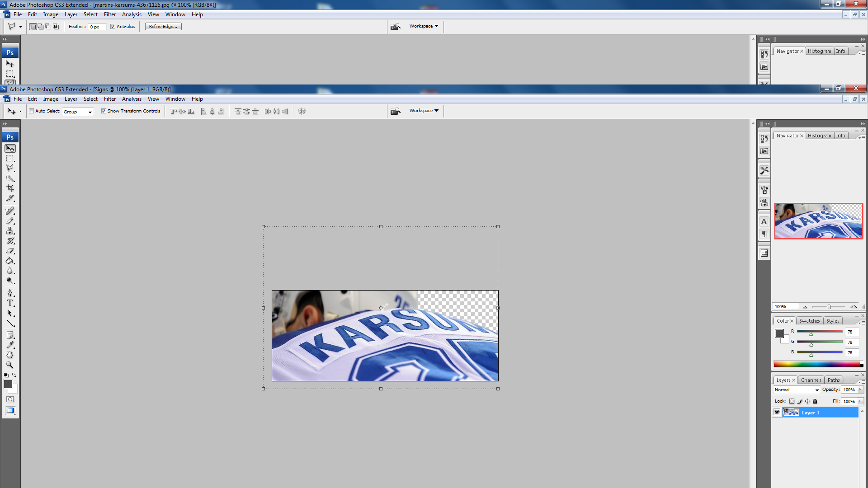Select the Crop tool
This screenshot has width=868, height=488.
10,188
